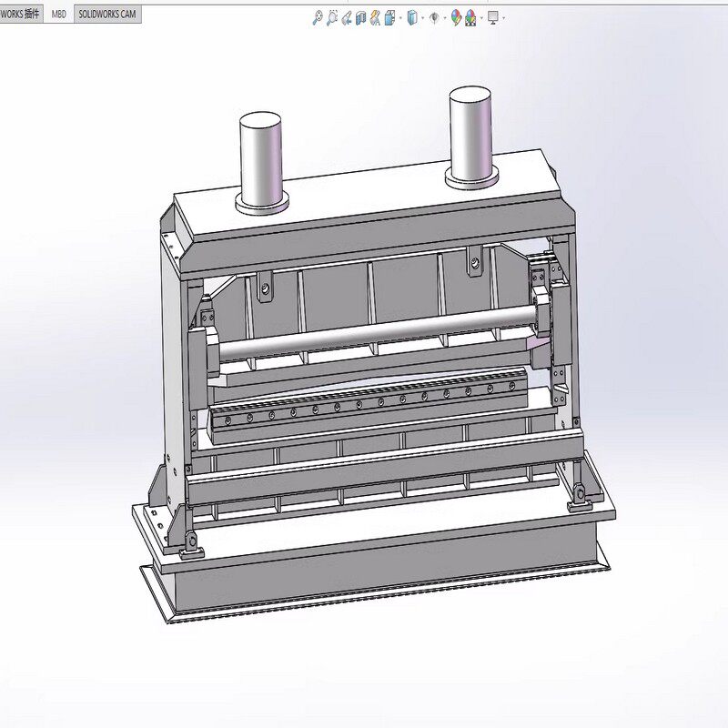Switch to the MBD tab
Image resolution: width=728 pixels, height=728 pixels.
(x=58, y=15)
